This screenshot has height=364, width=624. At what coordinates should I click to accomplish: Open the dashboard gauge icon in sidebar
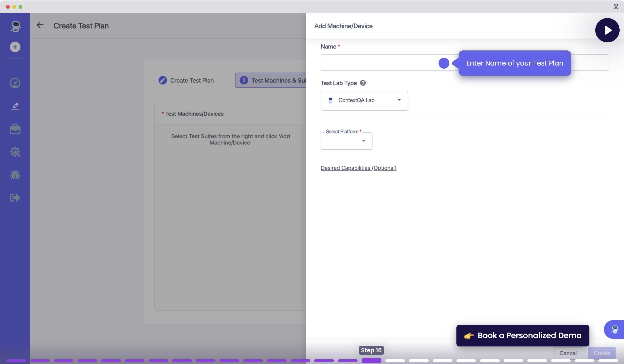pos(15,83)
